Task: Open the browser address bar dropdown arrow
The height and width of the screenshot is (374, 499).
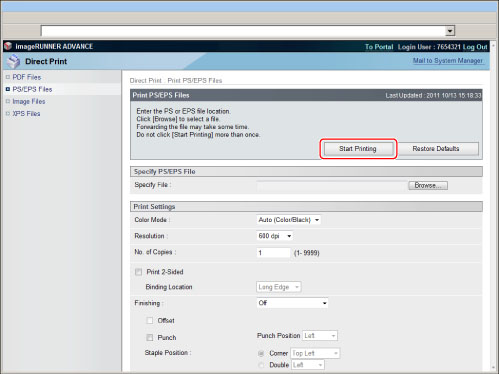Action: 450,31
